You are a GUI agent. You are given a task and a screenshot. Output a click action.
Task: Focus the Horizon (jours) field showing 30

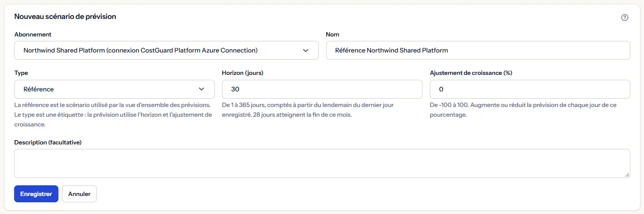click(322, 89)
